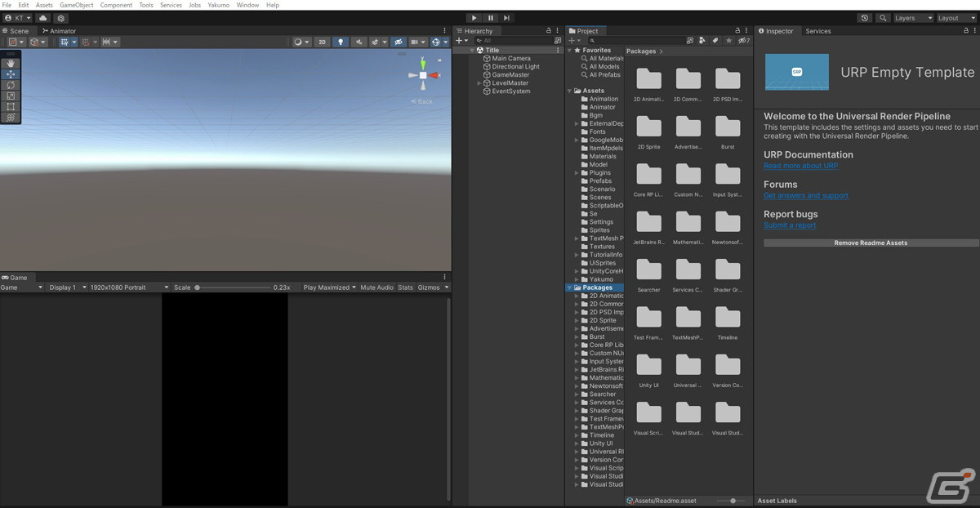Open Title scene context menu dots

(x=559, y=50)
